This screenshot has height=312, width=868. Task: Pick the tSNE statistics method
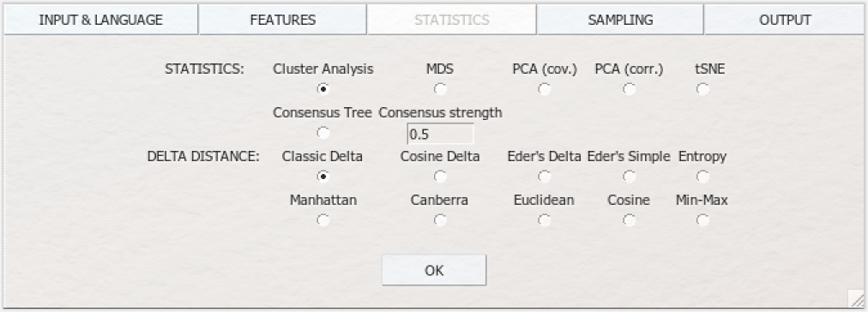pos(702,89)
